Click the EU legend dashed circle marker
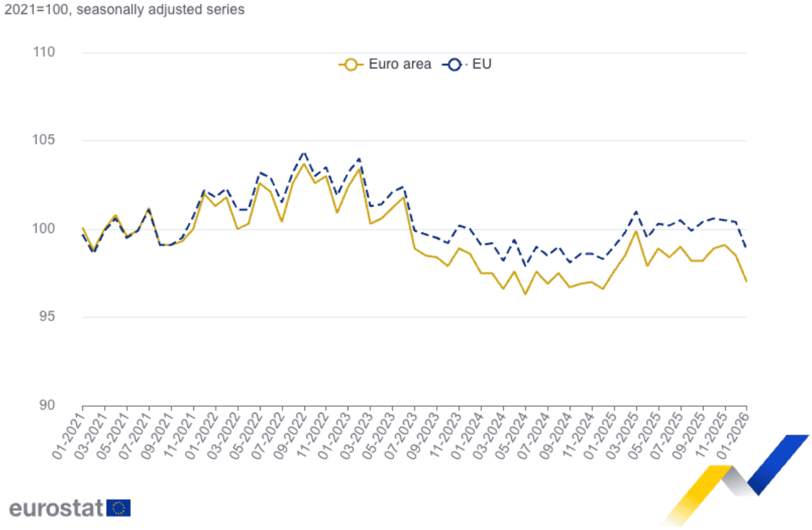The image size is (812, 530). tap(456, 64)
